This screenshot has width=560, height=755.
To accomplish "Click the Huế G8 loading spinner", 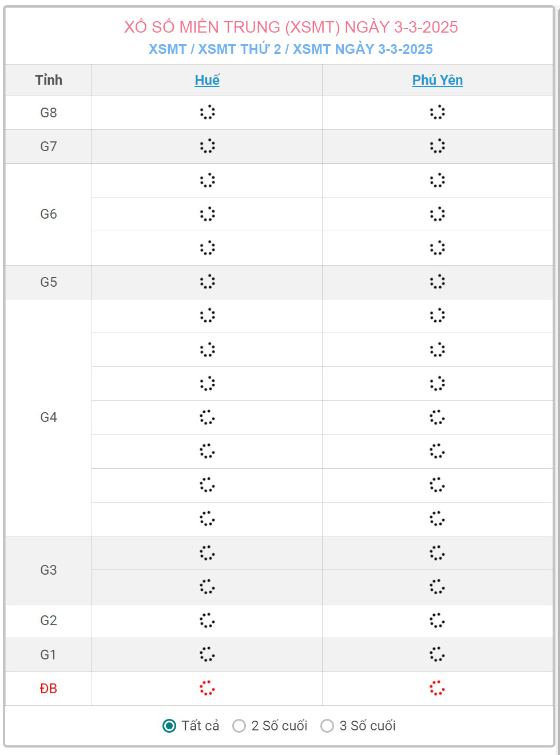I will 207,112.
